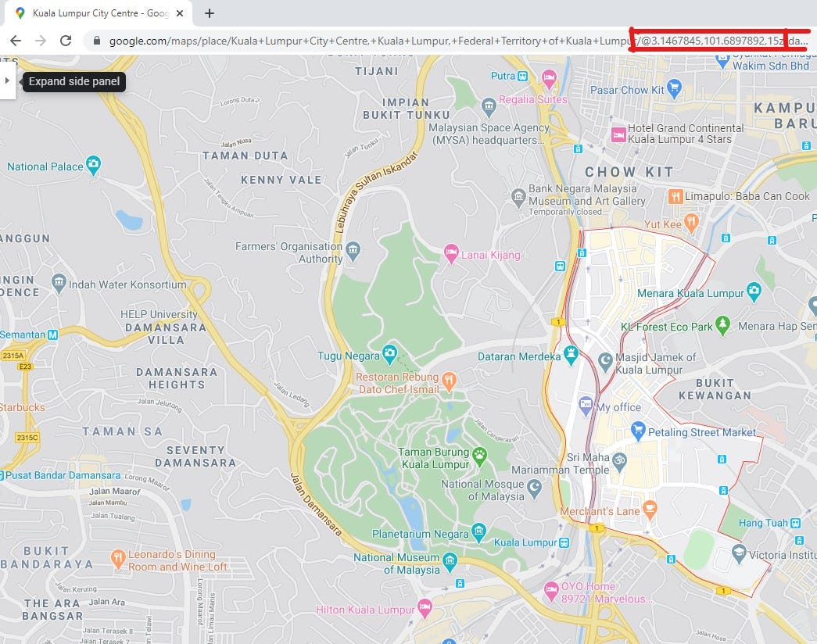Open the OYO Home hotel marker
The image size is (817, 644).
point(551,590)
